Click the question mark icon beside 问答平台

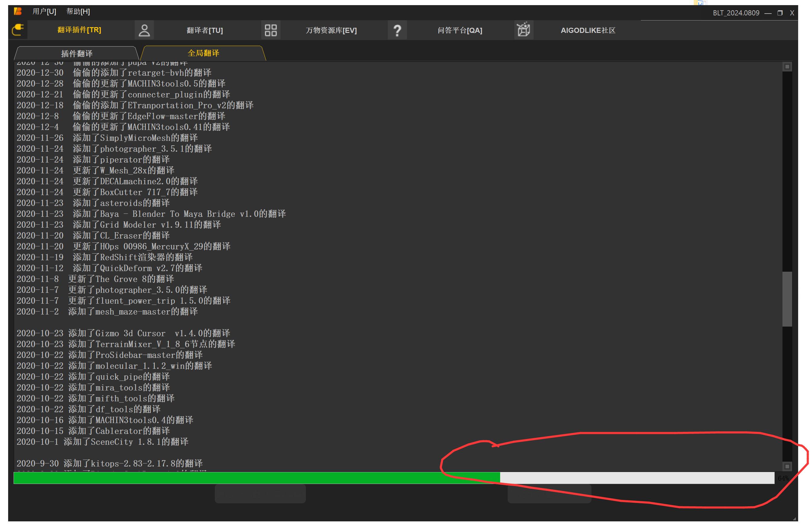[x=397, y=30]
